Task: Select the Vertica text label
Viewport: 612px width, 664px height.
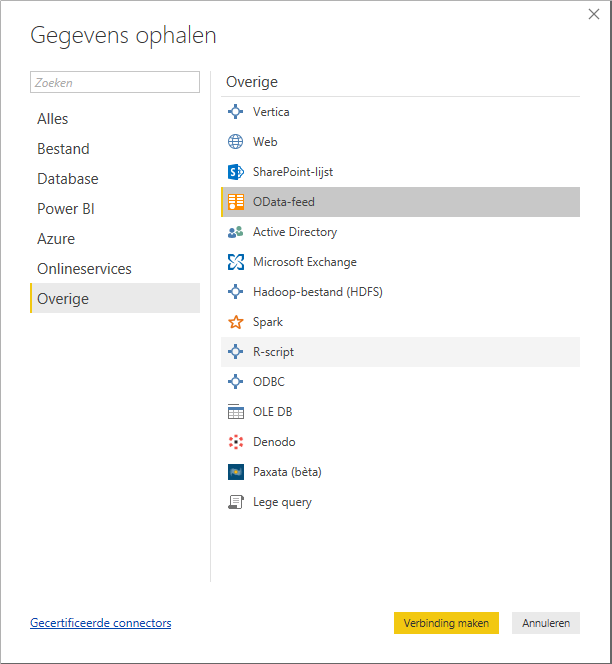Action: click(x=271, y=112)
